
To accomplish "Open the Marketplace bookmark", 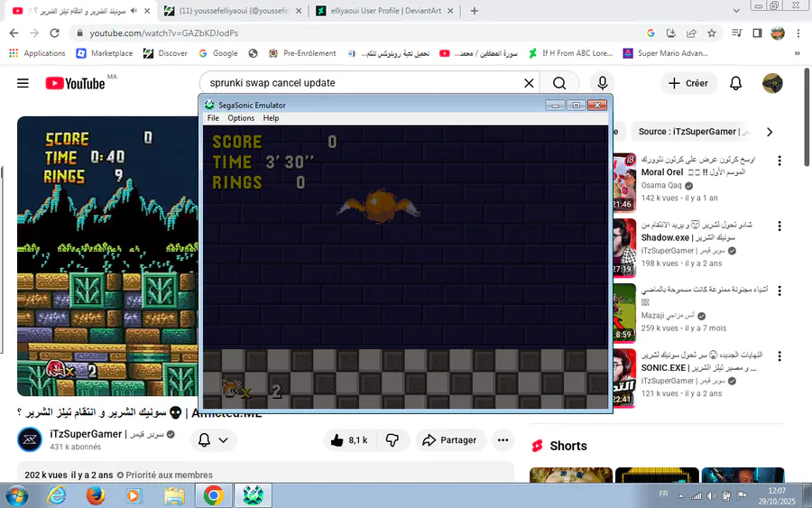I will pos(104,53).
